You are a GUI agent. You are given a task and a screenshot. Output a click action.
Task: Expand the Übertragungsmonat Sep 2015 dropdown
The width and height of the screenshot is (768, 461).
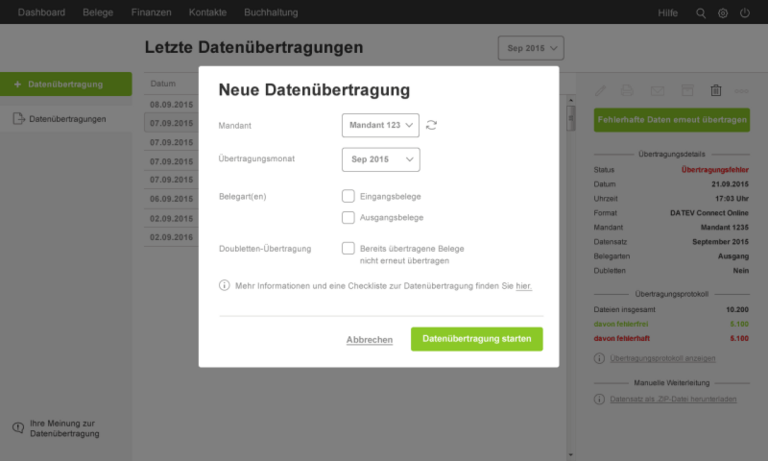click(380, 159)
